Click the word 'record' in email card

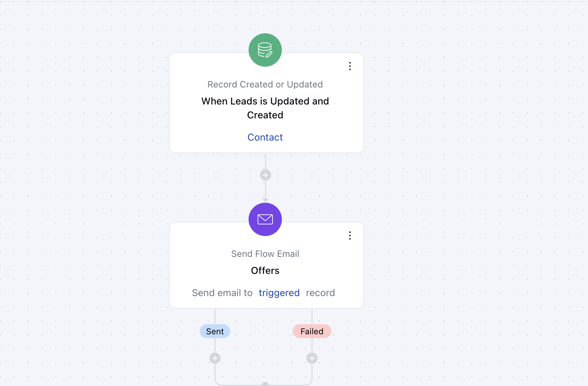click(320, 293)
